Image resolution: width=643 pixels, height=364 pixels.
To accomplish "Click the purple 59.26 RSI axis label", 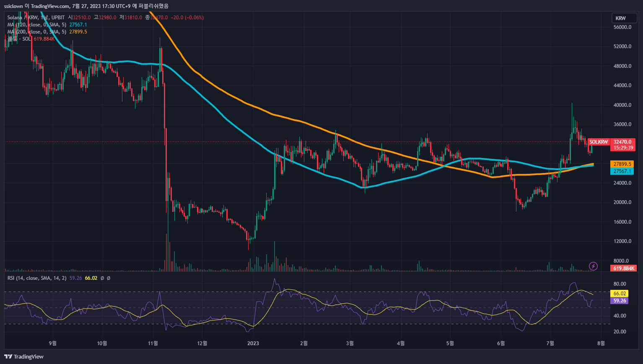I will 620,301.
